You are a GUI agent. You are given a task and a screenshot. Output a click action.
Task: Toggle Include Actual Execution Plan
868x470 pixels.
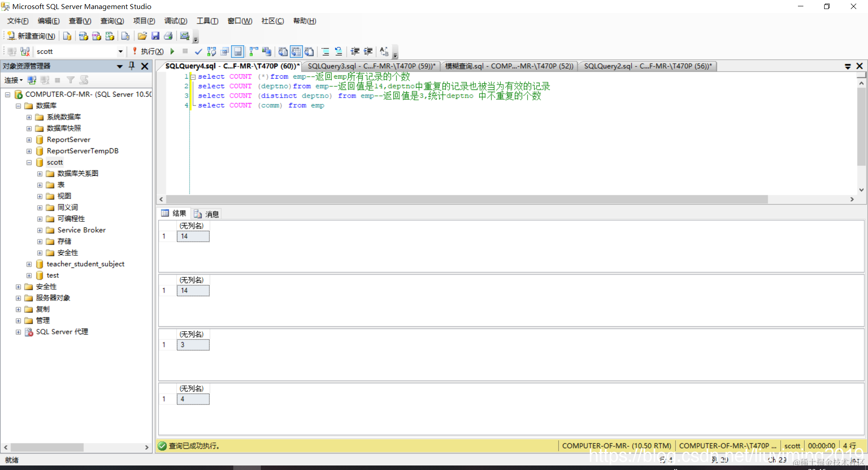click(x=254, y=52)
